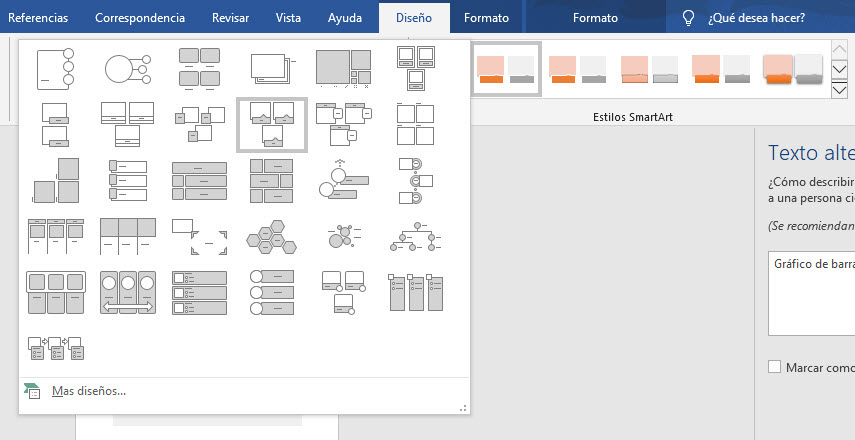The image size is (855, 440).
Task: Open the Vista ribbon tab
Action: click(288, 18)
